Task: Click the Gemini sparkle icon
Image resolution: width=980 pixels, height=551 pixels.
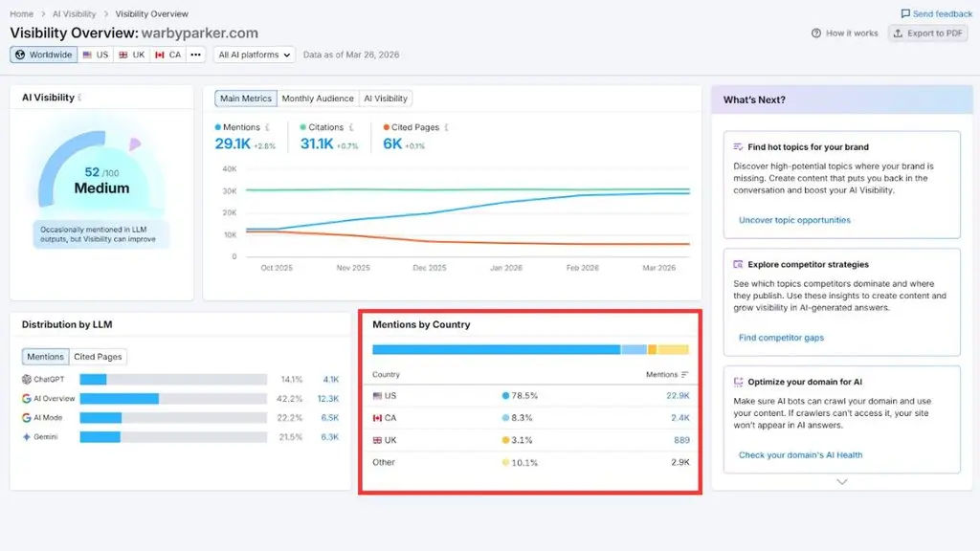Action: 26,436
